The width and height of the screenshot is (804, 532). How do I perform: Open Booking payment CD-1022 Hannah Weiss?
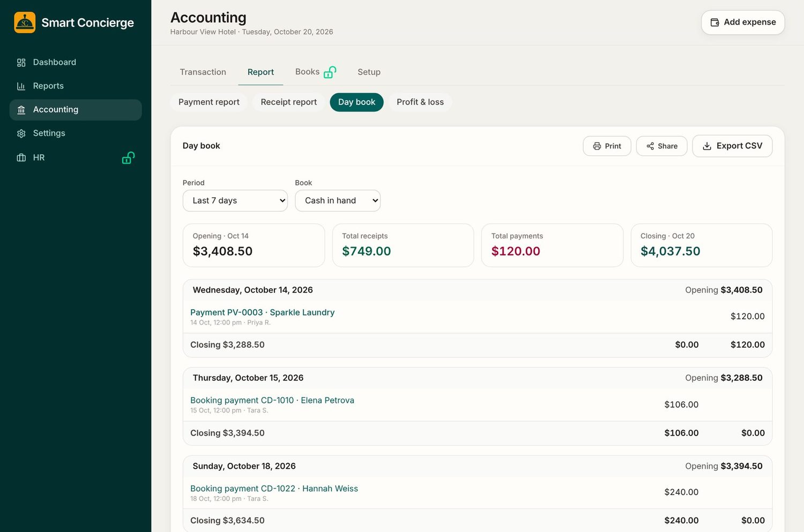274,489
